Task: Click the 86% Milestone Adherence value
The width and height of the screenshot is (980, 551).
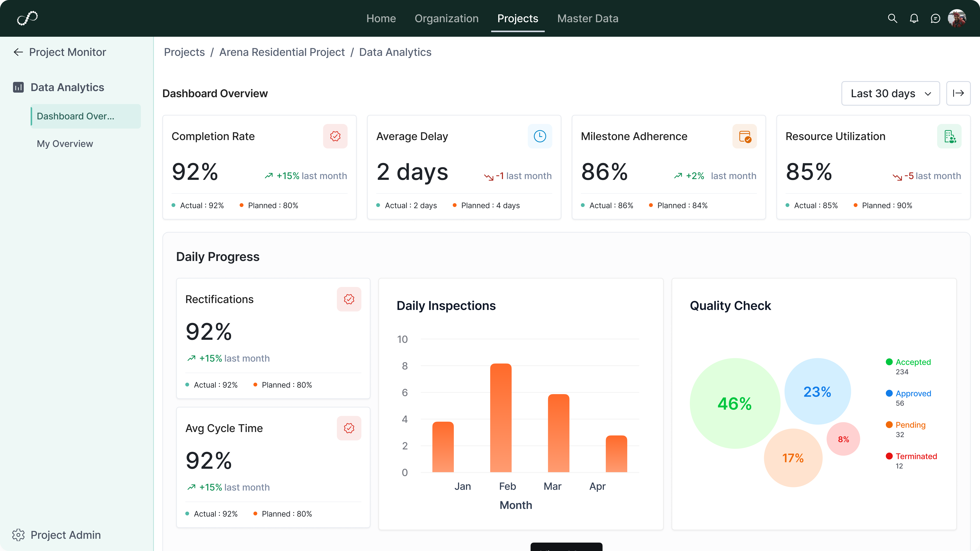Action: click(604, 172)
